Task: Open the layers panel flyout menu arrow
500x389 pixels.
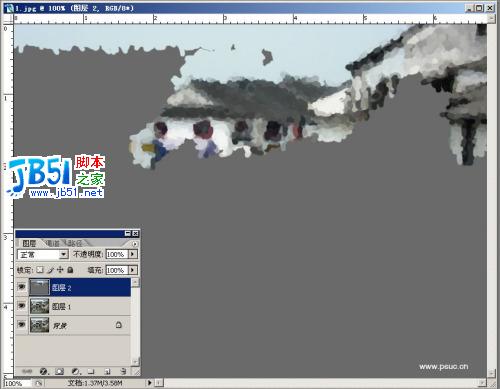Action: [x=135, y=244]
